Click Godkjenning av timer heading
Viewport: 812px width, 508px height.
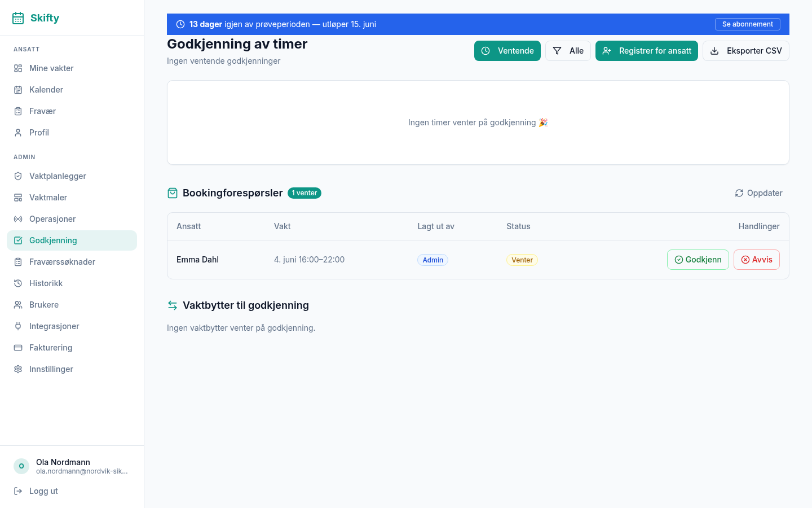click(x=237, y=44)
